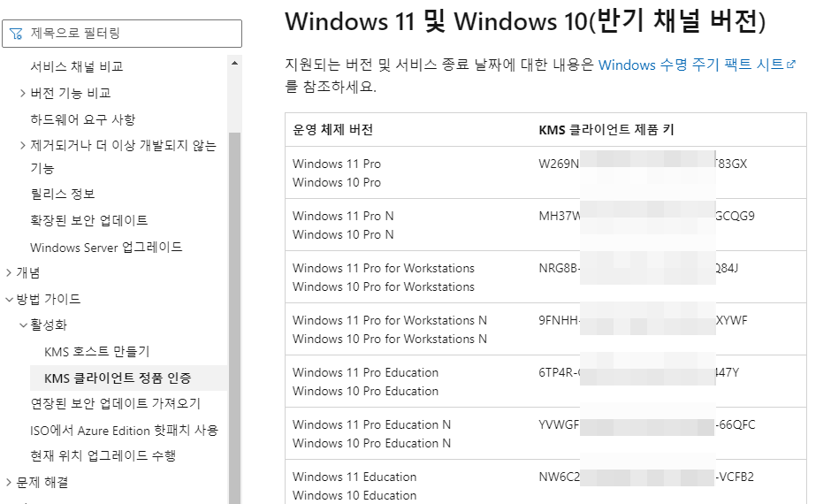831x504 pixels.
Task: Select the '방법 가이드' section label
Action: pyautogui.click(x=49, y=299)
